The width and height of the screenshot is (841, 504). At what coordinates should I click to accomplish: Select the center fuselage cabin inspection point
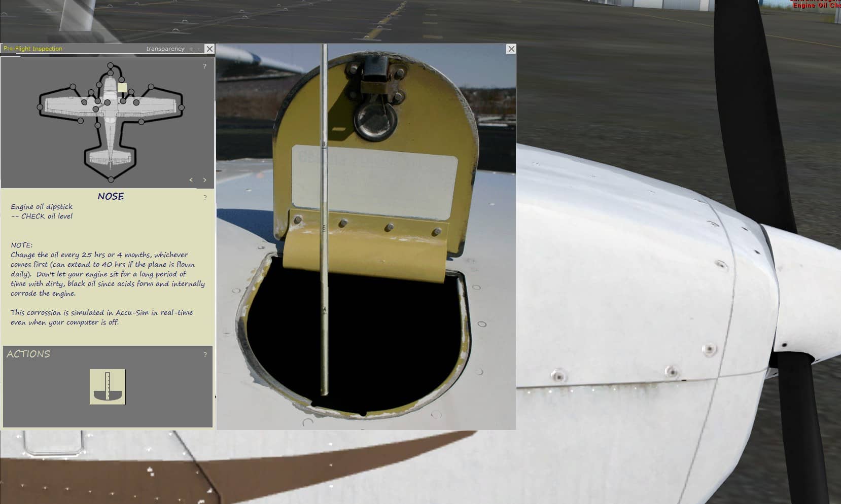107,103
